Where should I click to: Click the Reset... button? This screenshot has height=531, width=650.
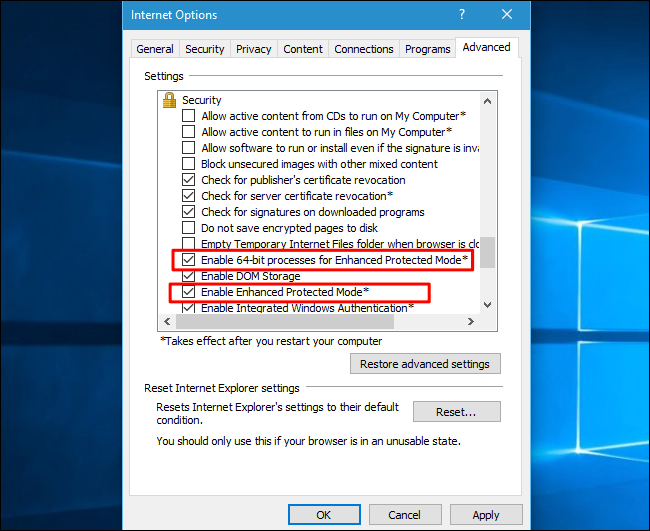point(457,412)
